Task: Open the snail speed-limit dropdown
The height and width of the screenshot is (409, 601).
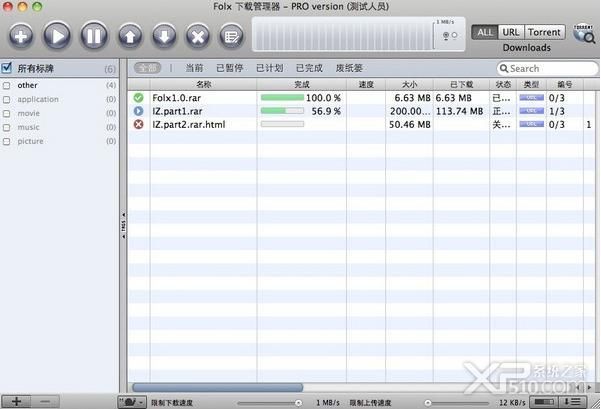Action: pos(131,402)
